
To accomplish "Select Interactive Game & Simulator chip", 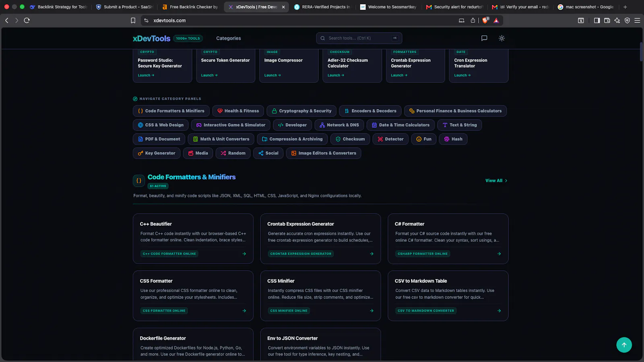I will (231, 125).
